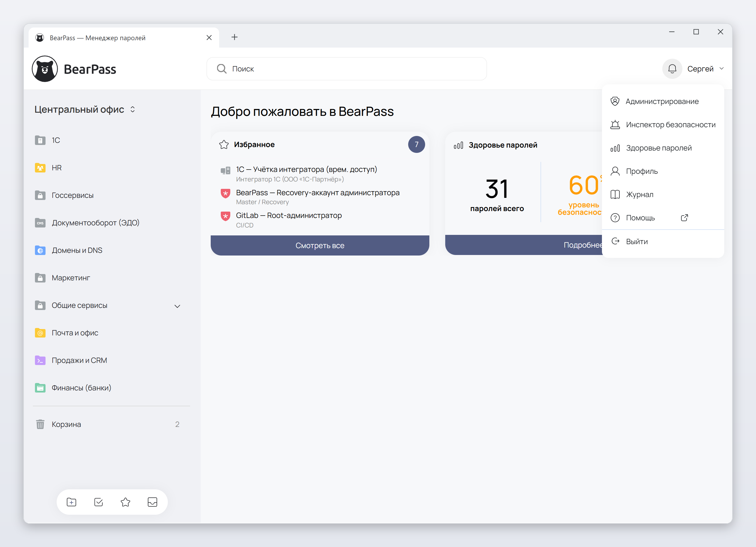Click the add-folder icon in bottom toolbar
This screenshot has height=547, width=756.
71,502
